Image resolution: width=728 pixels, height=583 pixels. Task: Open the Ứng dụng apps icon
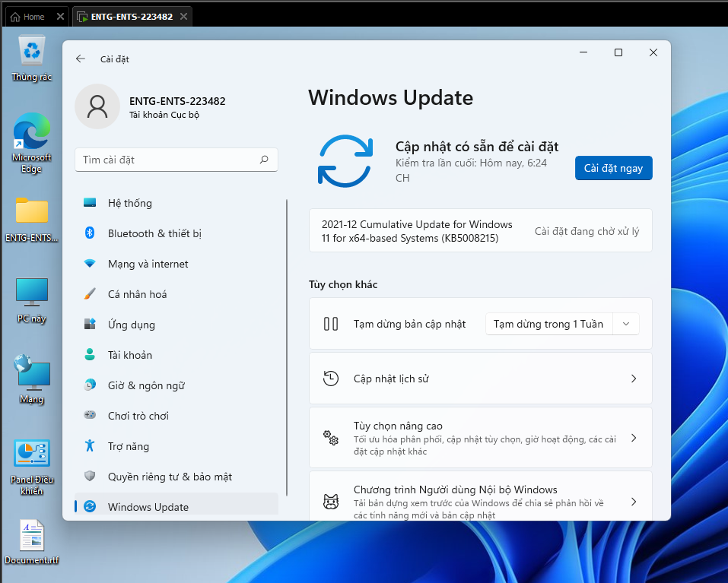(90, 324)
